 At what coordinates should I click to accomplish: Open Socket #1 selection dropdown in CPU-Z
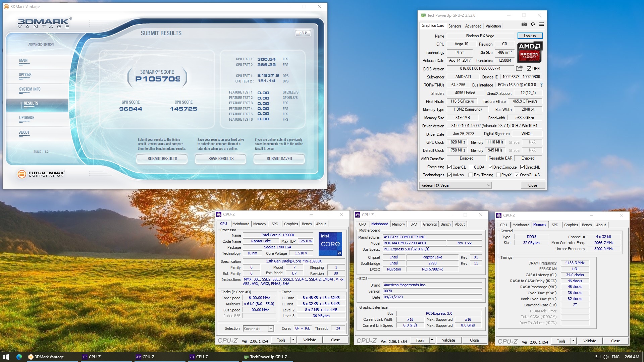coord(258,328)
